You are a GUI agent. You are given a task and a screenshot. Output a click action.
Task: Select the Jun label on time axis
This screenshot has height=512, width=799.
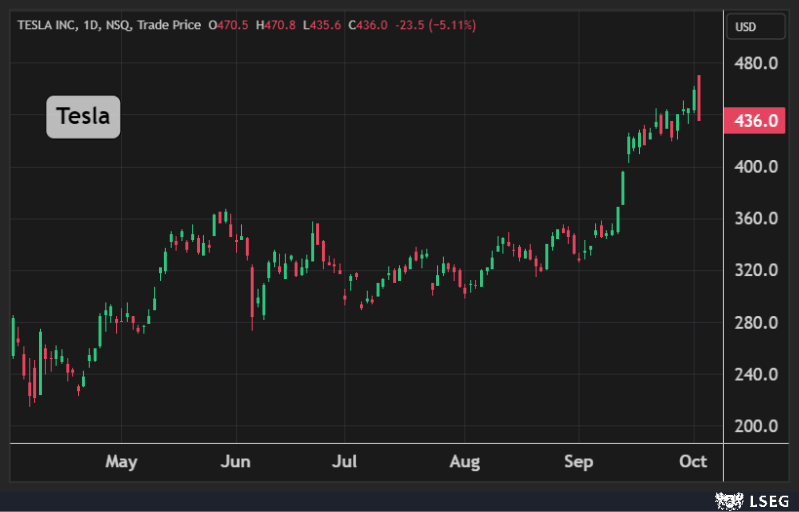(x=236, y=462)
